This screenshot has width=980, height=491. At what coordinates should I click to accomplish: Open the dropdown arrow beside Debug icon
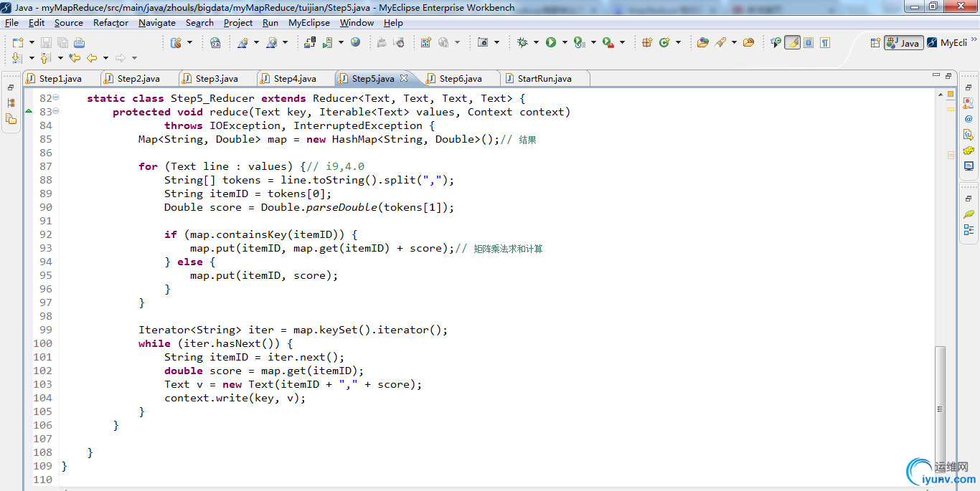click(x=536, y=42)
